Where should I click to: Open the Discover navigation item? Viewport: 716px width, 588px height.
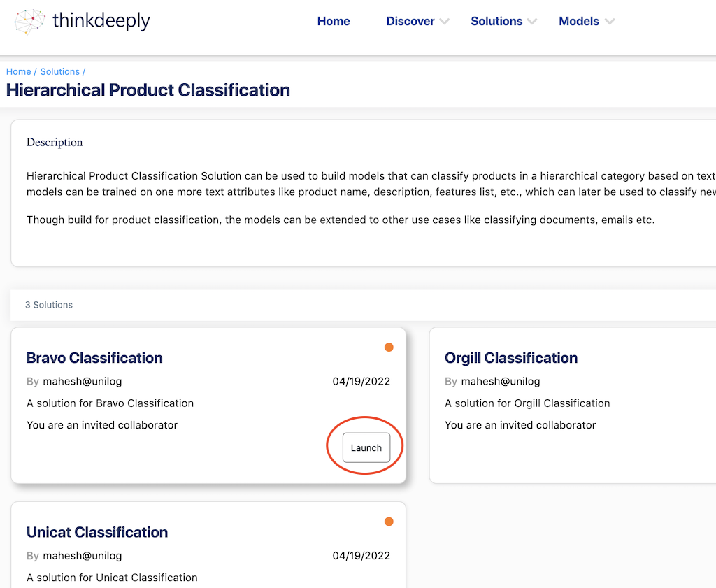[x=410, y=22]
